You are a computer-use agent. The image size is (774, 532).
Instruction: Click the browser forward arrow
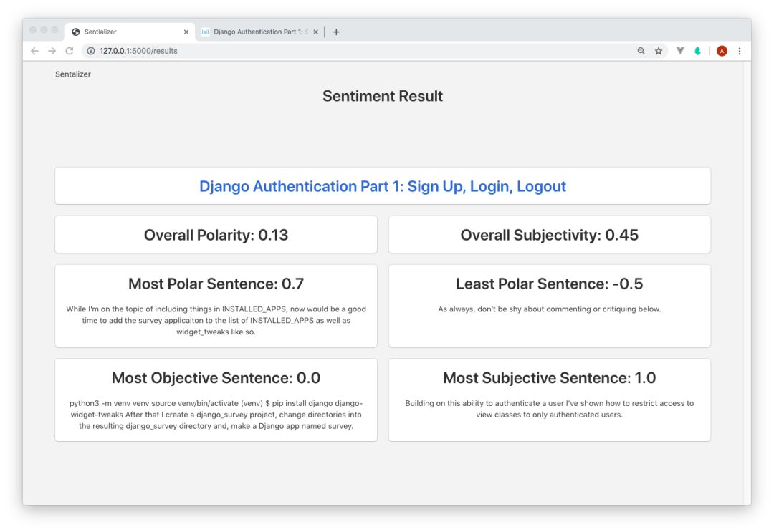tap(52, 51)
